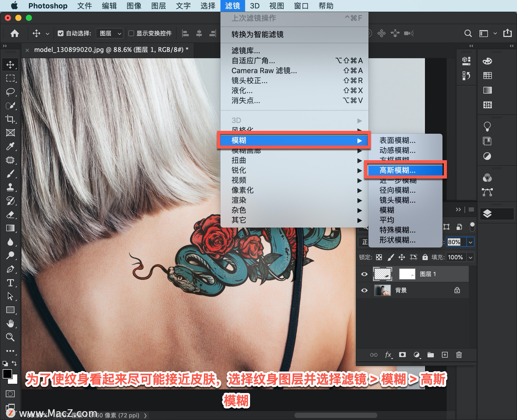Viewport: 517px width, 420px height.
Task: Select the Eyedropper tool
Action: click(10, 146)
